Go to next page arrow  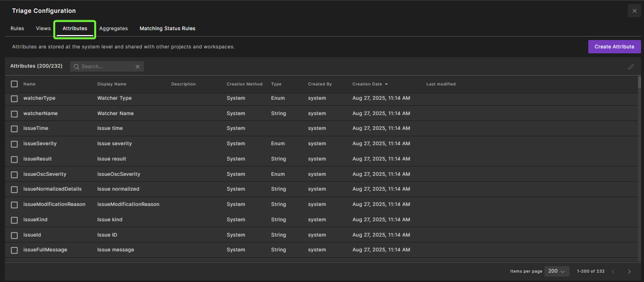coord(629,271)
